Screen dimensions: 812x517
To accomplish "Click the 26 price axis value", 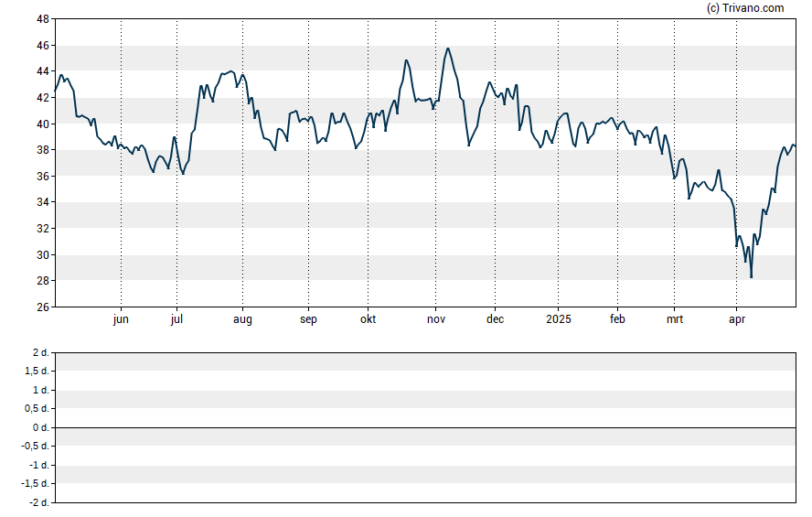I will coord(43,307).
